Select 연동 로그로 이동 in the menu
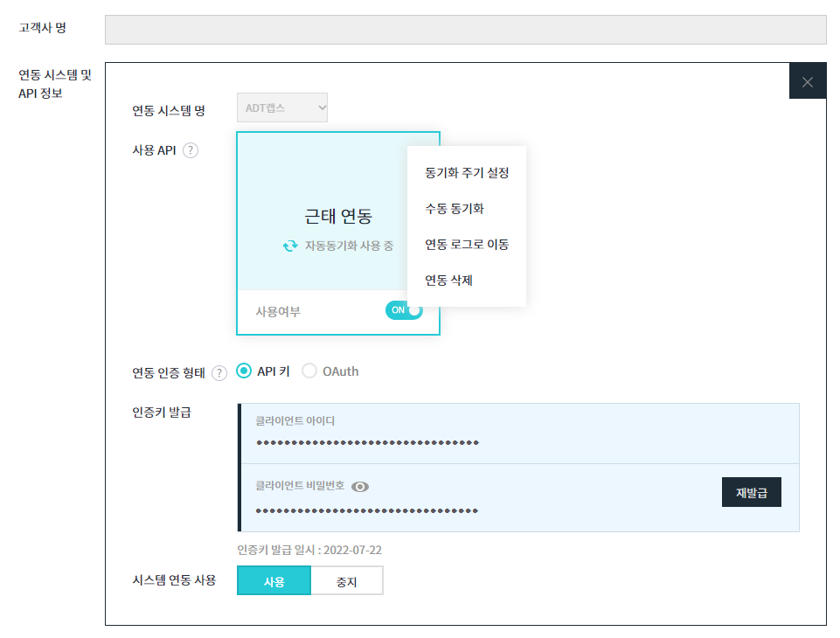The height and width of the screenshot is (638, 840). point(466,245)
